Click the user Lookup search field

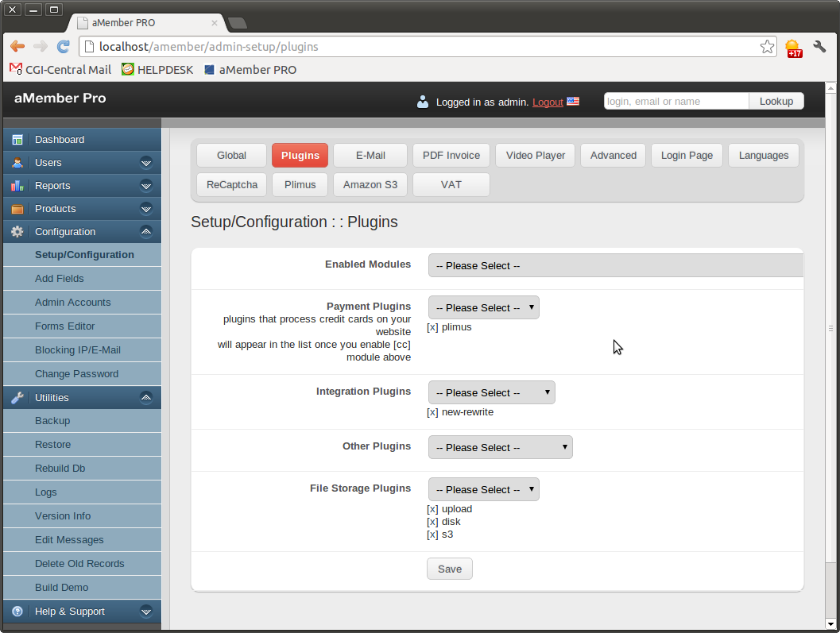(x=675, y=102)
